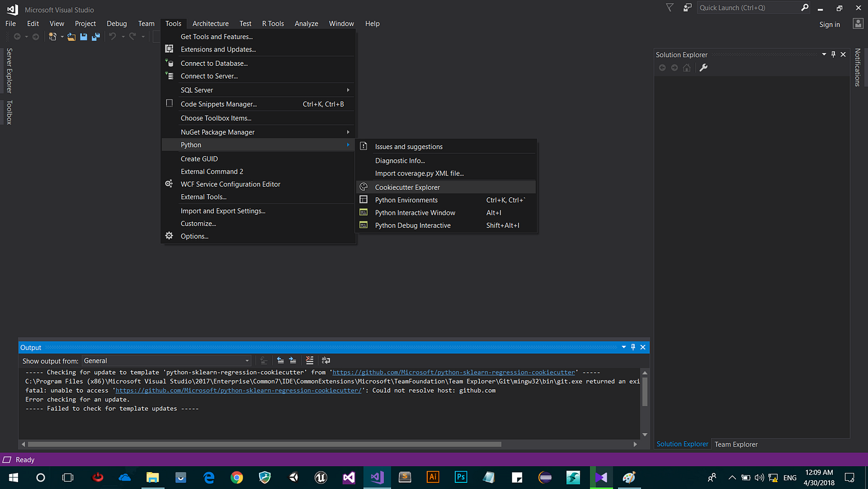
Task: Auto-hide the Output panel with the pin
Action: [x=633, y=348]
